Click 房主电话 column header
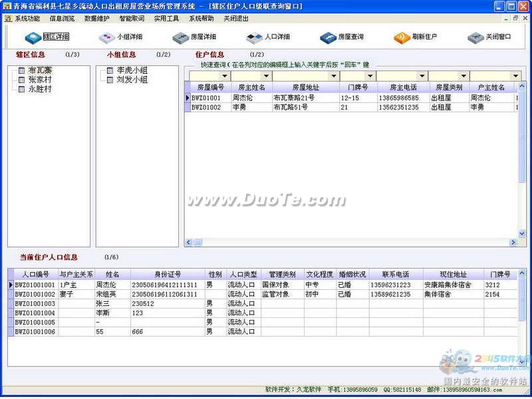This screenshot has width=532, height=399. point(403,87)
